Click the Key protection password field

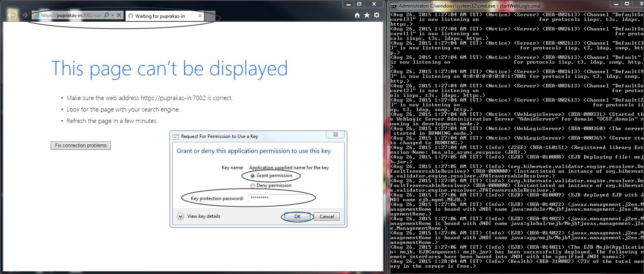tap(278, 198)
